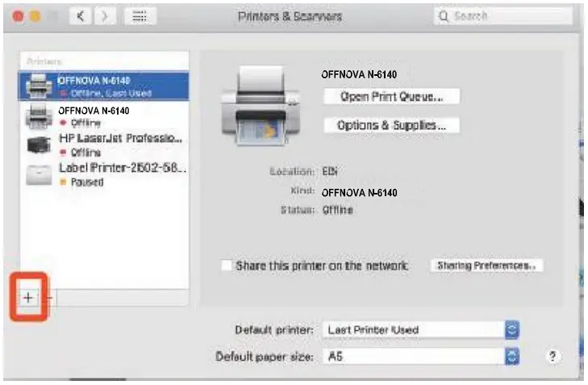Viewport: 588px width, 385px height.
Task: Click Printers & Scanners window title
Action: click(290, 16)
